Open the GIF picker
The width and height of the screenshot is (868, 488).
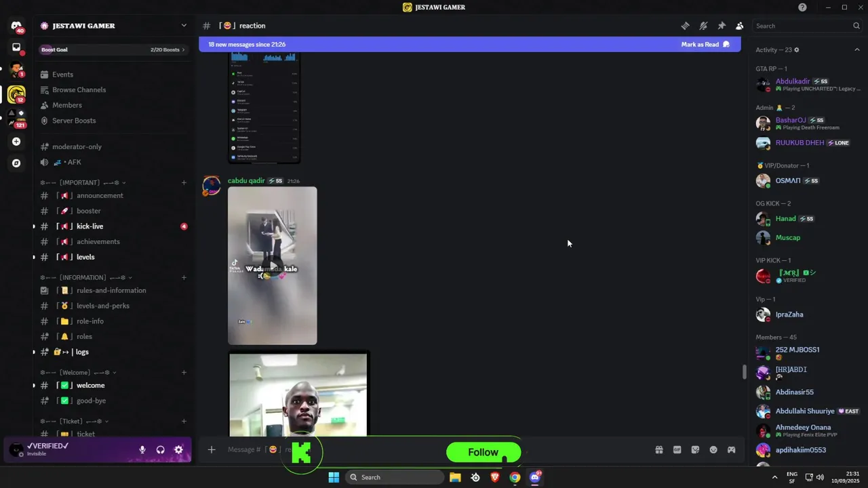[677, 449]
